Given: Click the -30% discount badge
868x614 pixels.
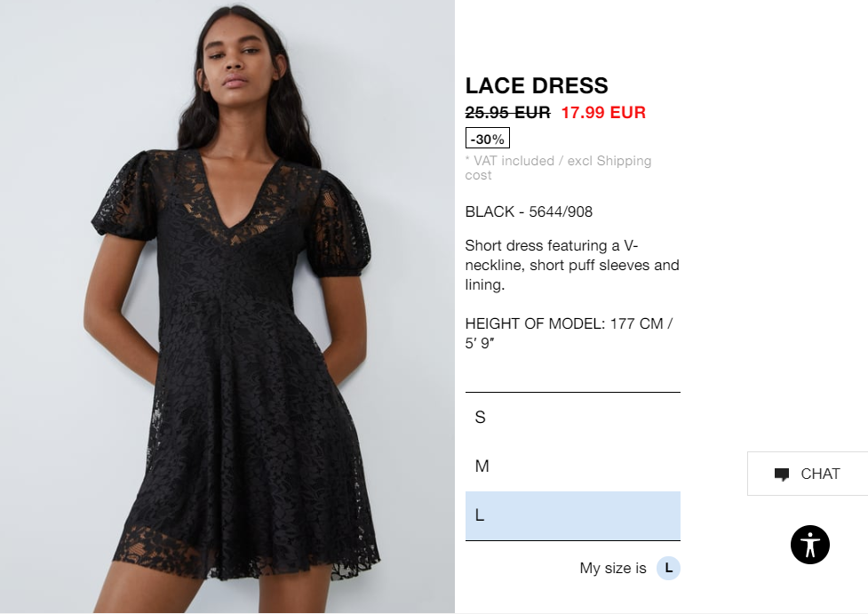Looking at the screenshot, I should (x=487, y=139).
